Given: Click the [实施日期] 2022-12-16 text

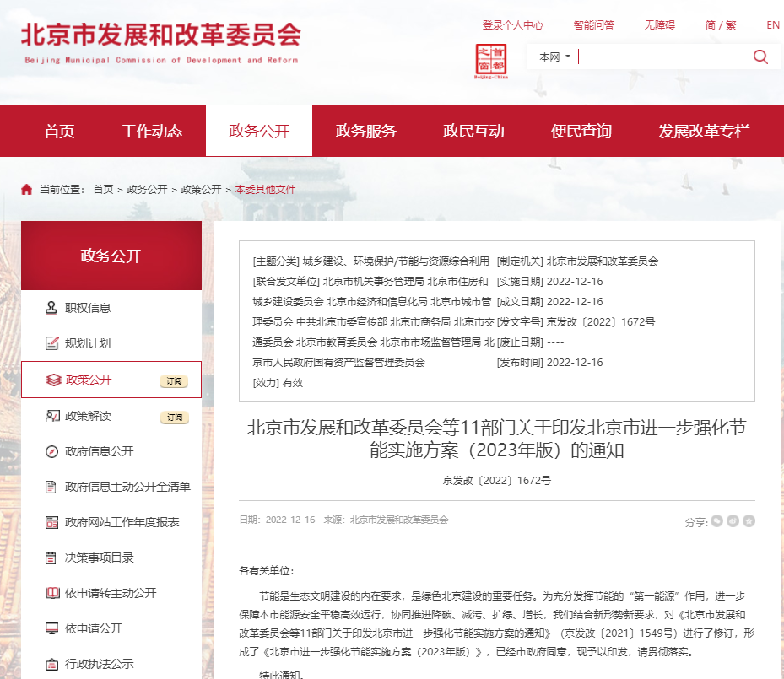Looking at the screenshot, I should tap(550, 281).
